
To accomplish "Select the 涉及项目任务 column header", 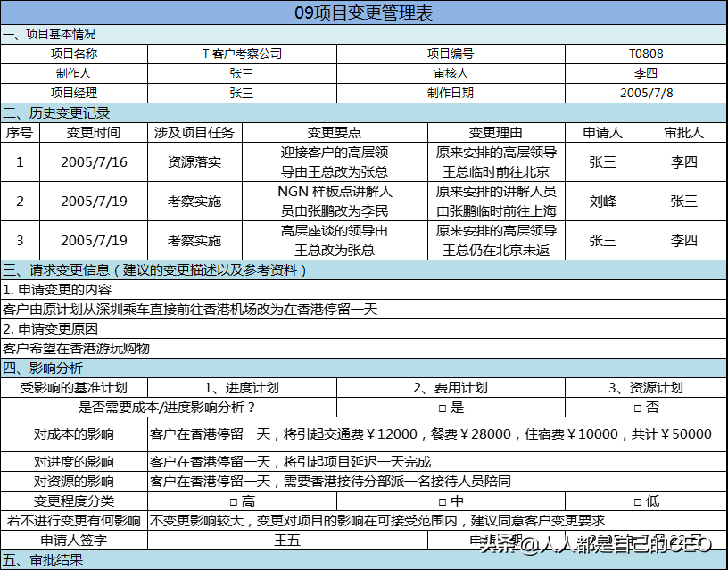I will point(194,133).
